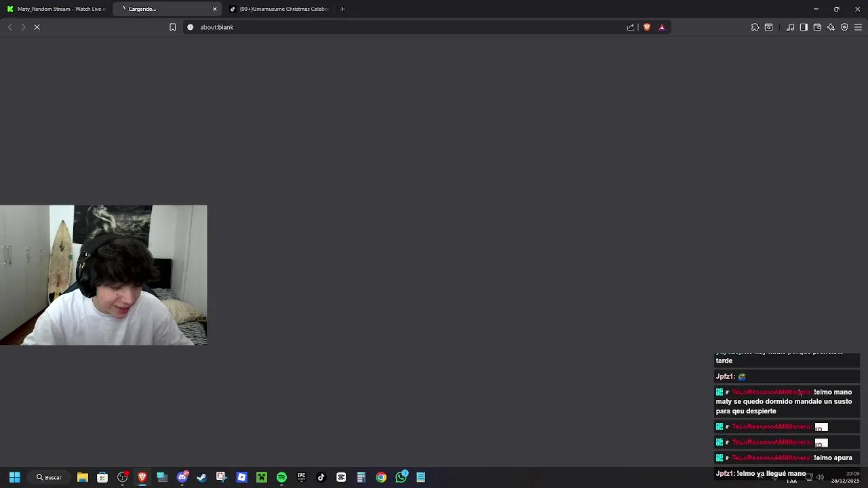Open the Umamusume Christmas TikTok tab
The width and height of the screenshot is (868, 488).
tap(278, 9)
